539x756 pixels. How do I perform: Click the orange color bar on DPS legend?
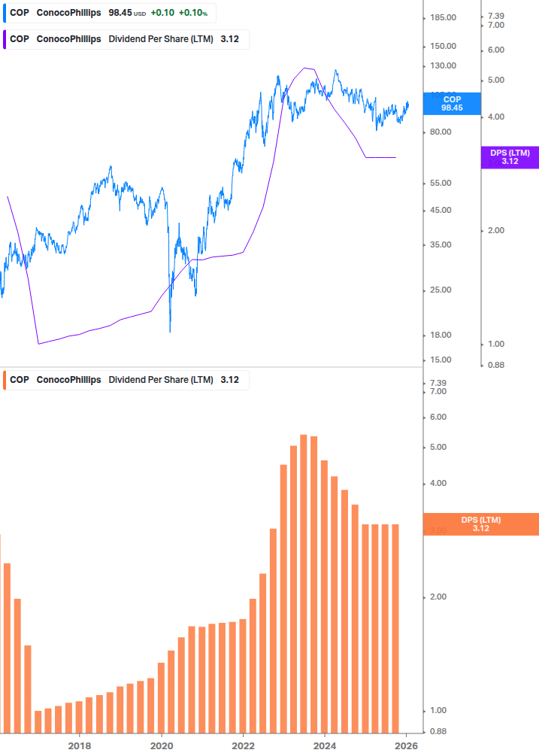(x=5, y=380)
